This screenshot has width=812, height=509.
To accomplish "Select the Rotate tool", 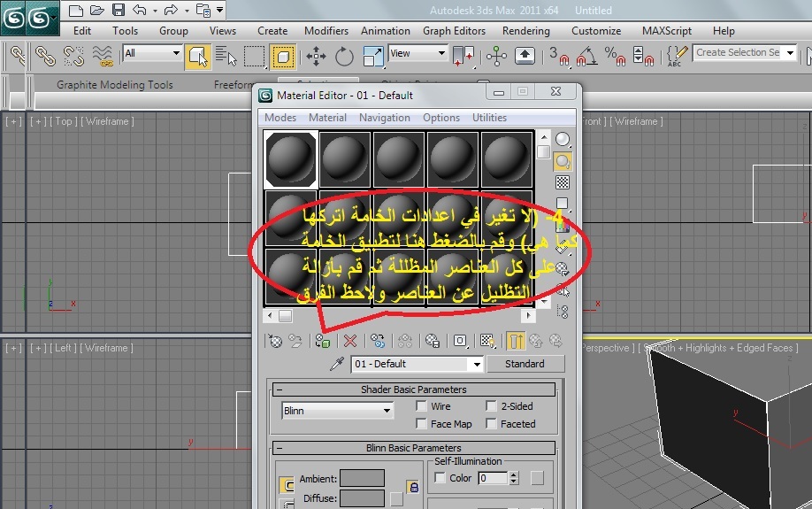I will [344, 56].
